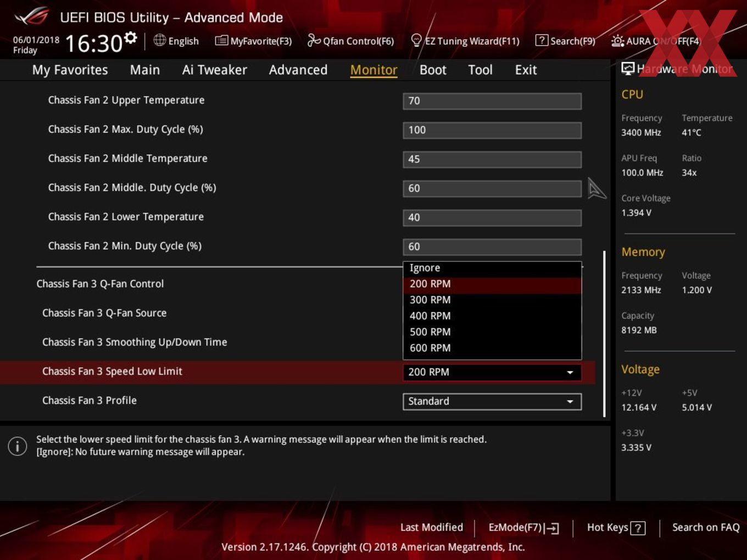The height and width of the screenshot is (560, 747).
Task: Click memory capacity value 8192 MB
Action: [639, 330]
